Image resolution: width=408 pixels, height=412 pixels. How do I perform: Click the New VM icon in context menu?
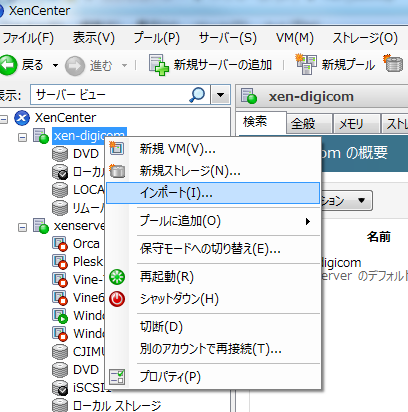pyautogui.click(x=117, y=148)
